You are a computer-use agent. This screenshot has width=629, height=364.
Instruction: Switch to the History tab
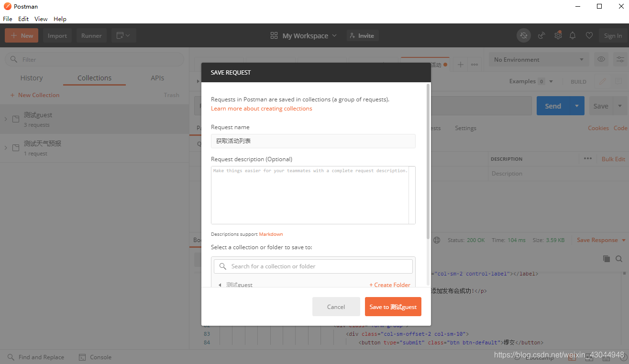[32, 78]
